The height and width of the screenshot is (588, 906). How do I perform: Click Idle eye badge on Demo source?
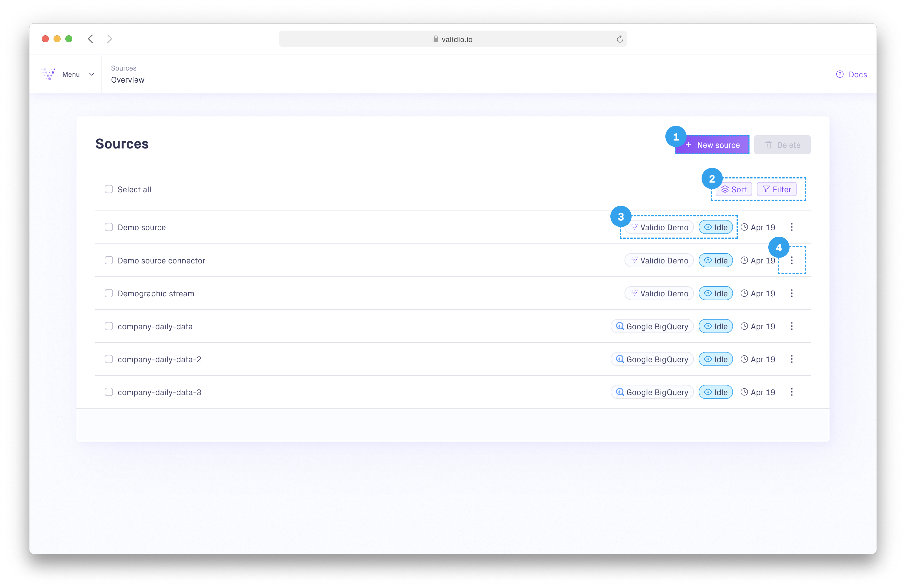pyautogui.click(x=715, y=227)
